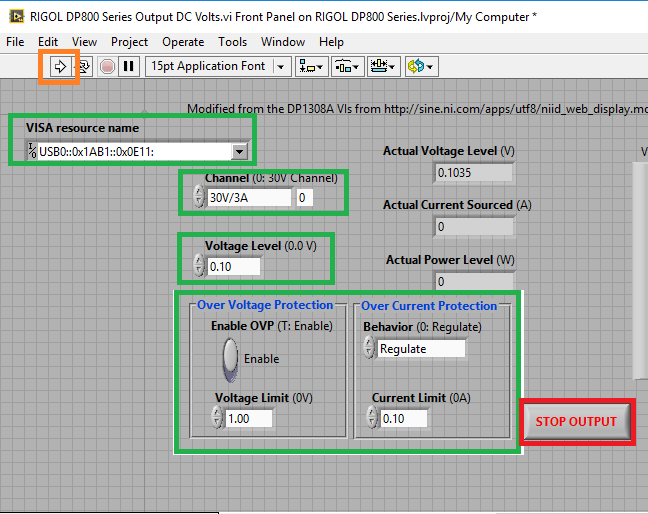Image resolution: width=648 pixels, height=514 pixels.
Task: Click the Enable OVP (T: Enable) label
Action: click(x=272, y=326)
